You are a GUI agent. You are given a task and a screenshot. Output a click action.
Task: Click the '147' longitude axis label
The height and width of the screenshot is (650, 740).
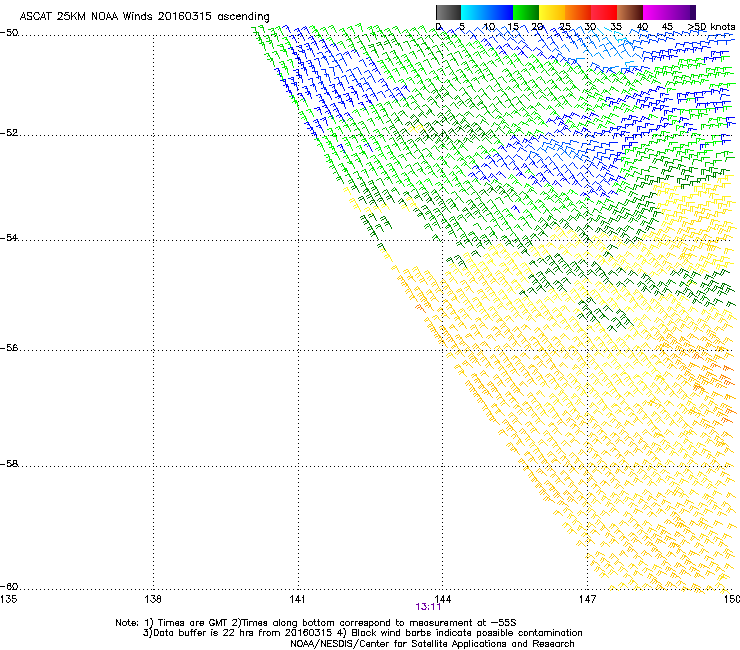588,599
